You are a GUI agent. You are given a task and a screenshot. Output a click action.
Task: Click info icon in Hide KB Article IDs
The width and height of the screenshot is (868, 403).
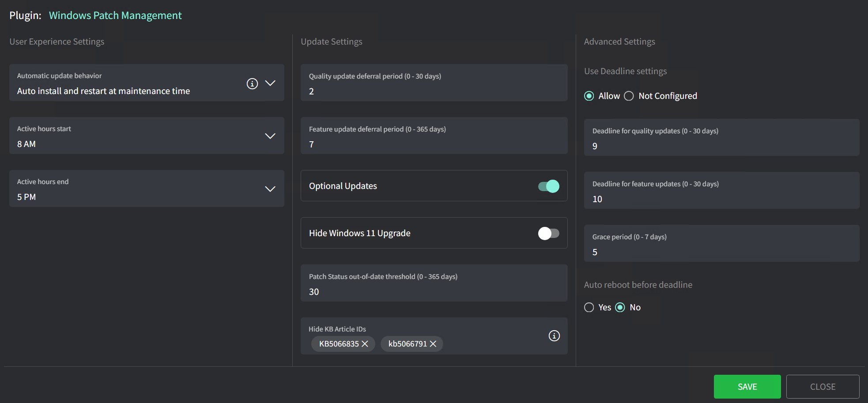click(x=554, y=336)
